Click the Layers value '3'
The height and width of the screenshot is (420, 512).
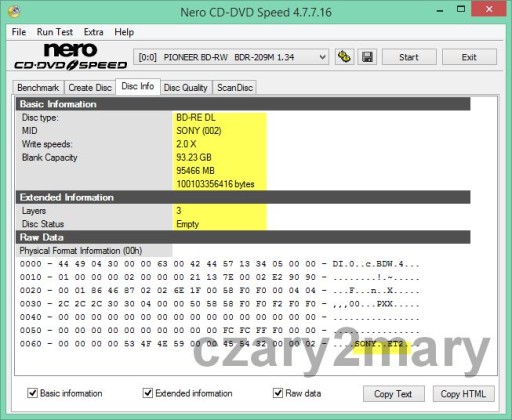pyautogui.click(x=179, y=211)
